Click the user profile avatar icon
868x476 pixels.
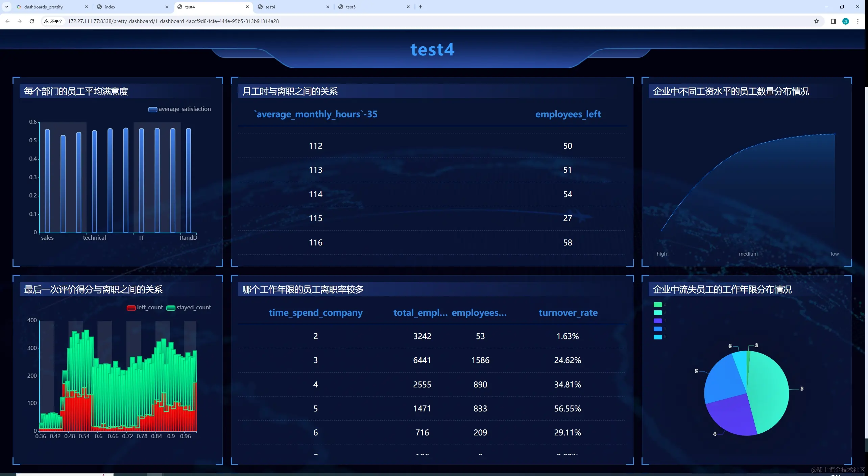(x=846, y=21)
